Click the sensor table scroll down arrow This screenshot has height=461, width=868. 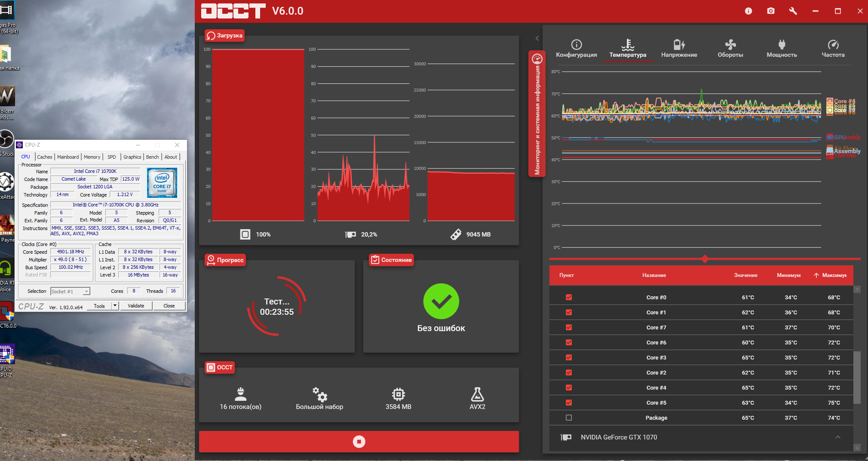[857, 447]
